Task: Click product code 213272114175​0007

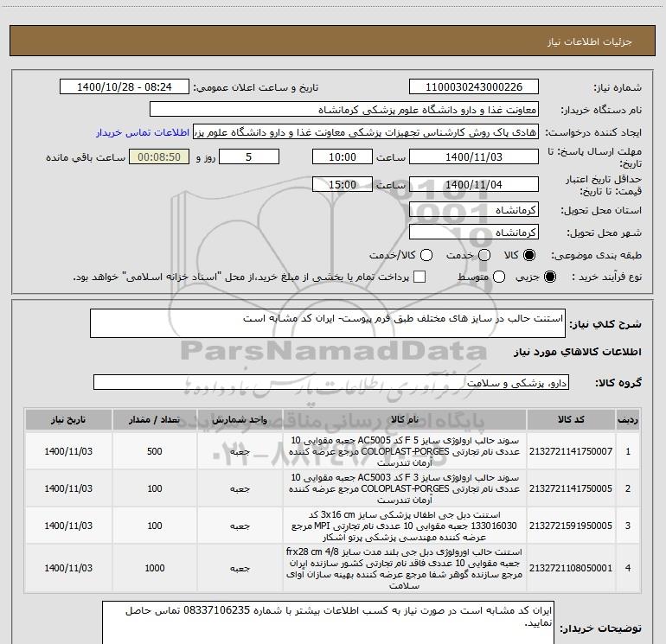Action: pyautogui.click(x=571, y=451)
